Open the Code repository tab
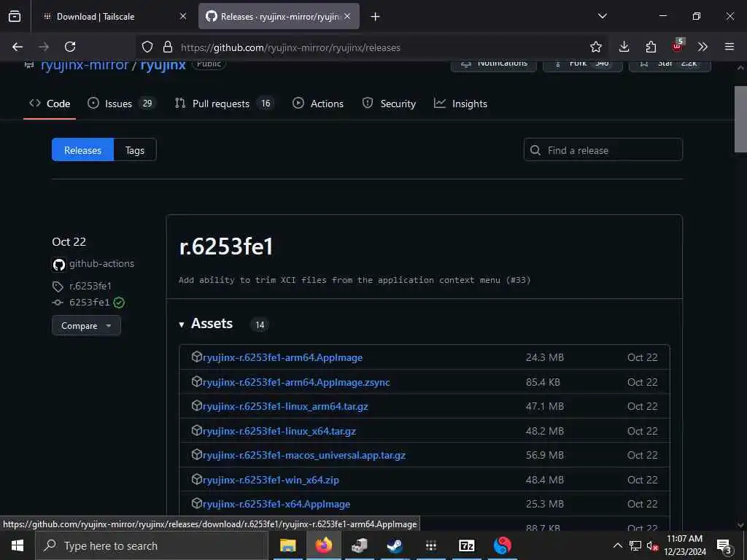This screenshot has height=560, width=747. click(x=50, y=104)
